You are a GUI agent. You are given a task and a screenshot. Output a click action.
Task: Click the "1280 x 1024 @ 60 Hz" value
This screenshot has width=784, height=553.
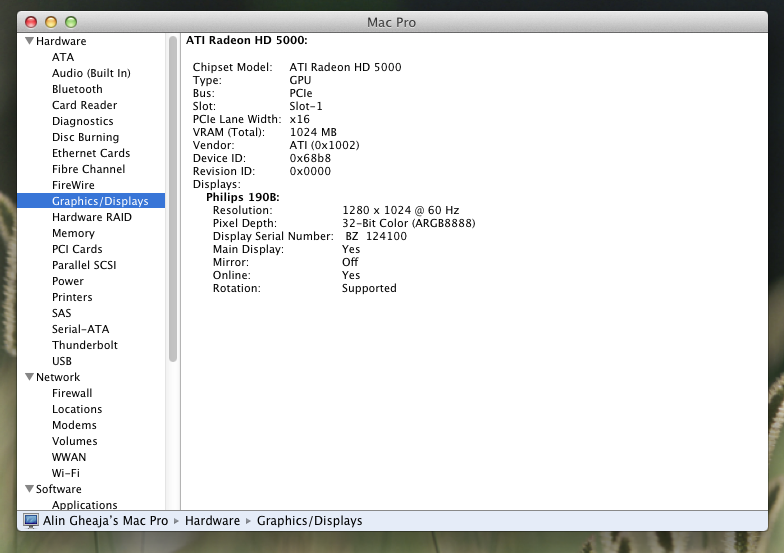point(400,210)
